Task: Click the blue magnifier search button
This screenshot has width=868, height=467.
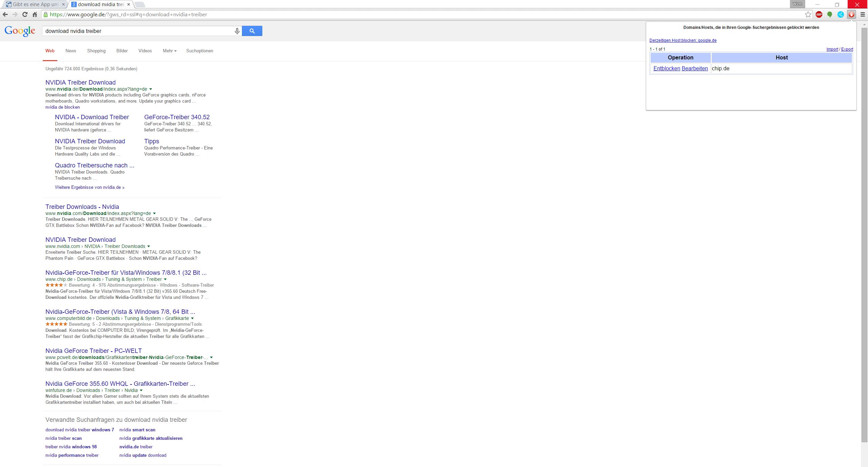Action: 252,31
